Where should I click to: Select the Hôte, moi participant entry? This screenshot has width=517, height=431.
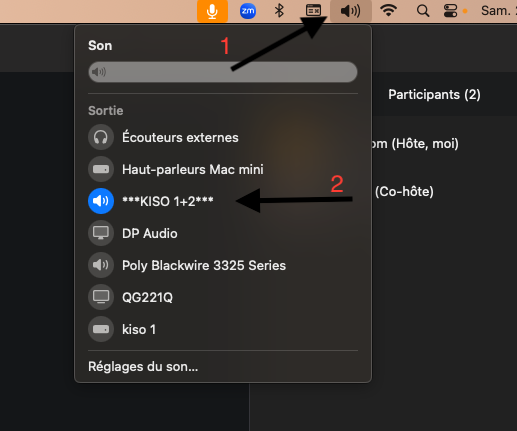click(415, 144)
